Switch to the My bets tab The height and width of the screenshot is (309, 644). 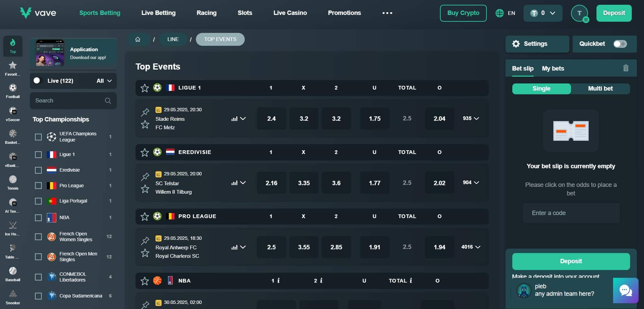tap(553, 69)
